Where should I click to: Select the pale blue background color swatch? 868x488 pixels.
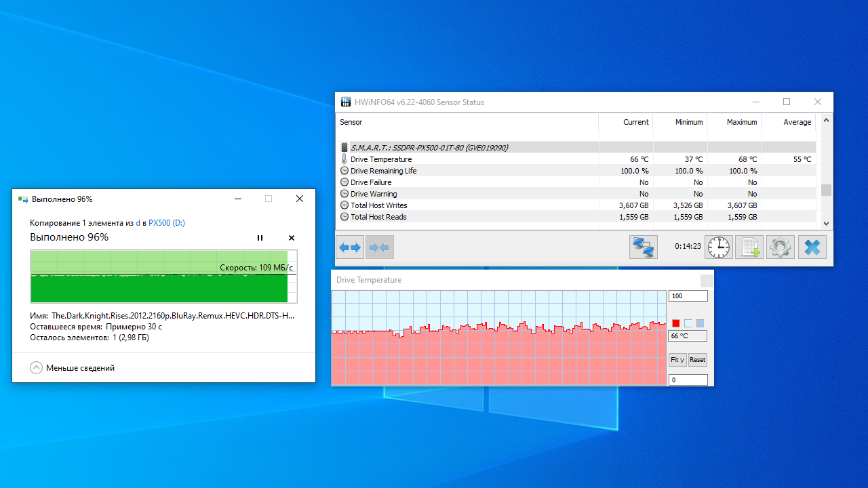pos(688,323)
